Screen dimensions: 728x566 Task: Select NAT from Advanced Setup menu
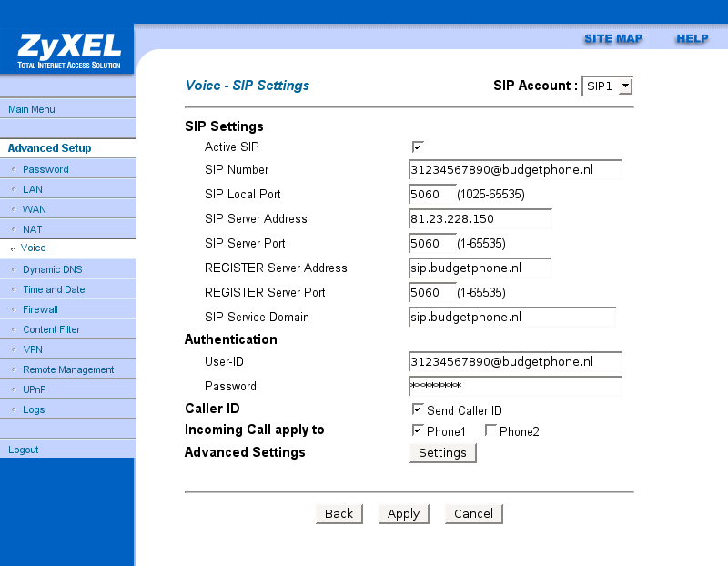click(x=32, y=229)
